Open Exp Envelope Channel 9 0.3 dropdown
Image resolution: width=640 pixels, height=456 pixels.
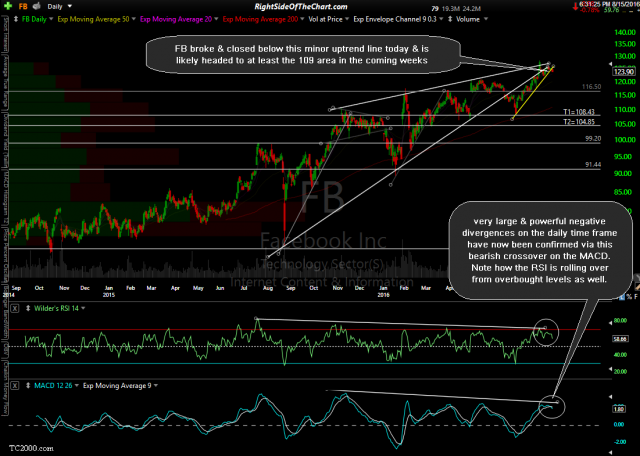441,19
